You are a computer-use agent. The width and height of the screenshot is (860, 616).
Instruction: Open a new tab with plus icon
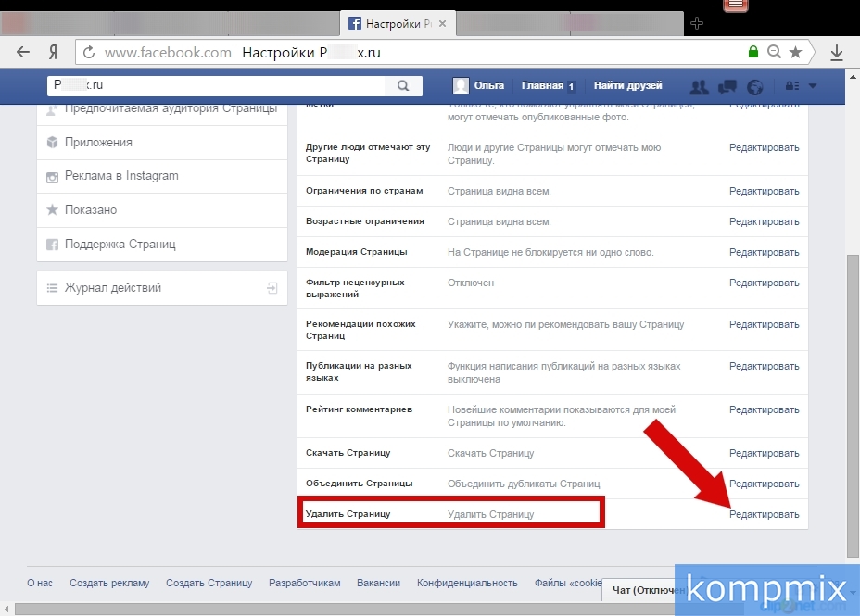(697, 23)
